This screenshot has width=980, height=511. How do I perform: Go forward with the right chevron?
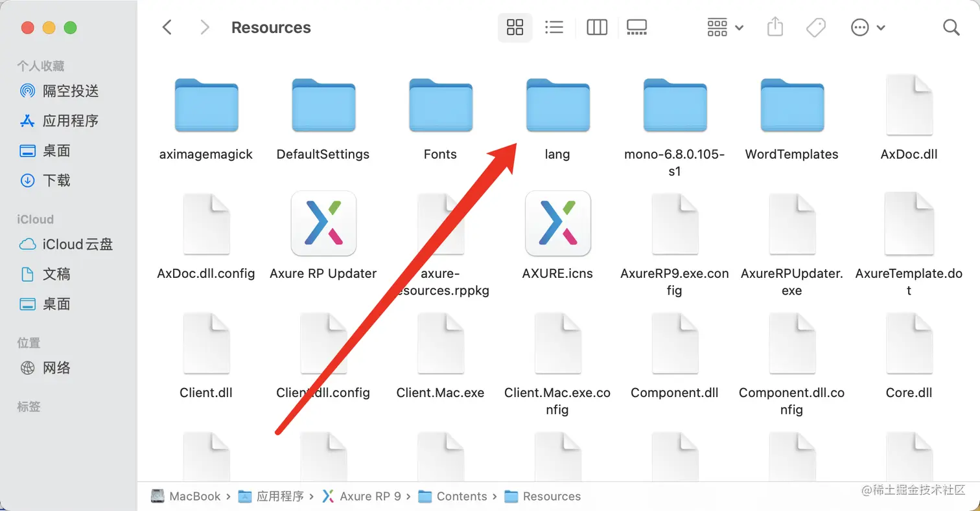(205, 27)
